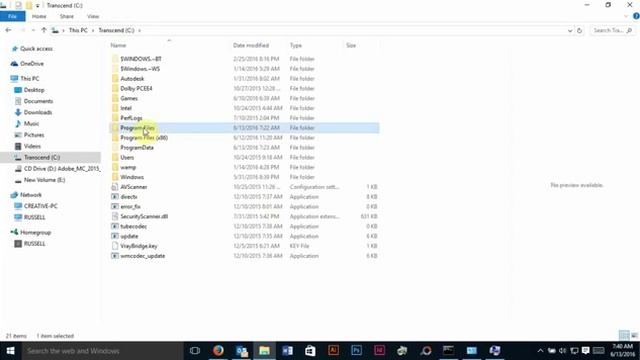Go back using the back arrow
The image size is (640, 360).
(x=8, y=30)
